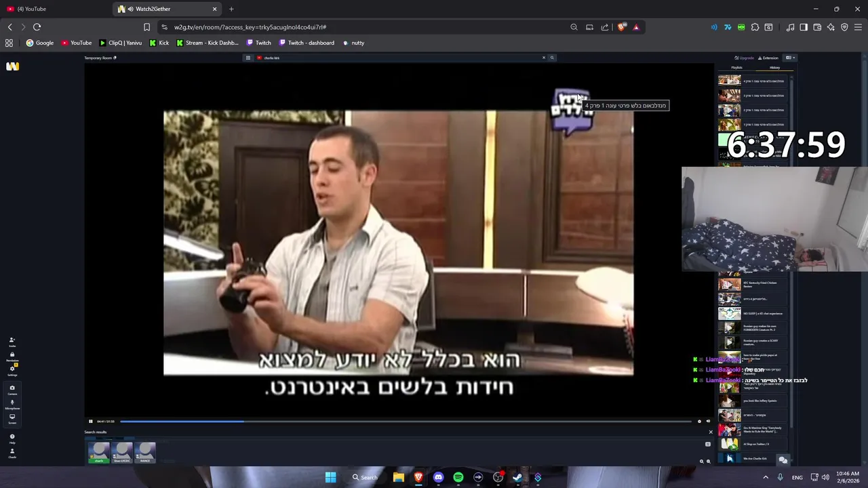Clear the search field with the X
Image resolution: width=868 pixels, height=488 pixels.
click(x=543, y=58)
